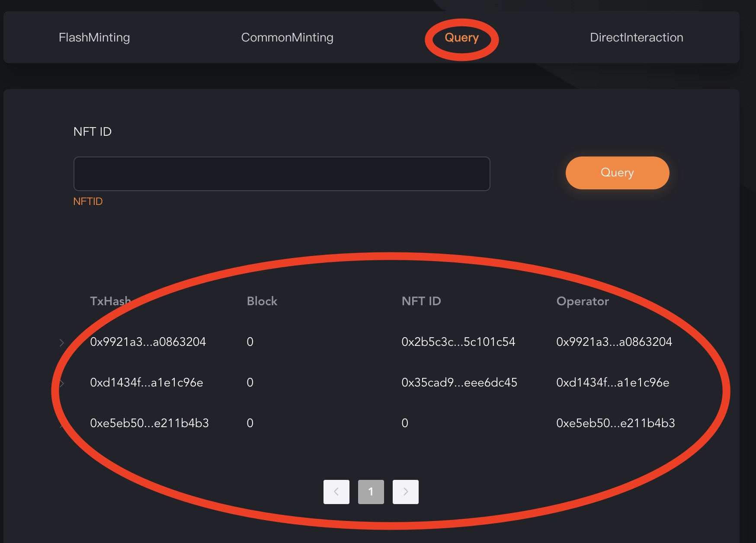
Task: Click Operator 0x9921a3...a0863204 in Operator column
Action: (614, 342)
